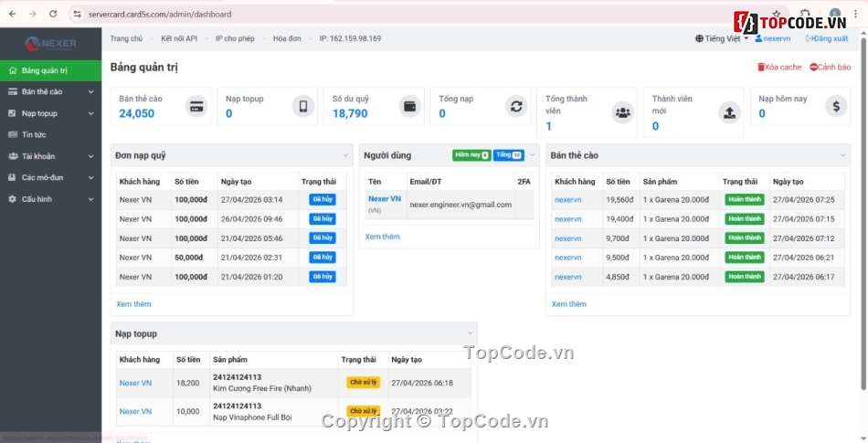Click group icon in Tổng thành viên card
The image size is (868, 443).
point(623,112)
